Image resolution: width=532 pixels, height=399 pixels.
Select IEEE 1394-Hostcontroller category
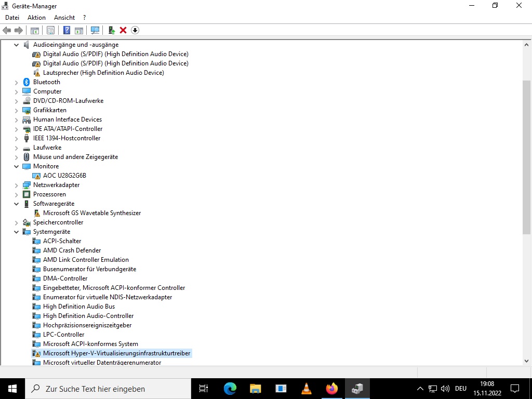(x=67, y=138)
